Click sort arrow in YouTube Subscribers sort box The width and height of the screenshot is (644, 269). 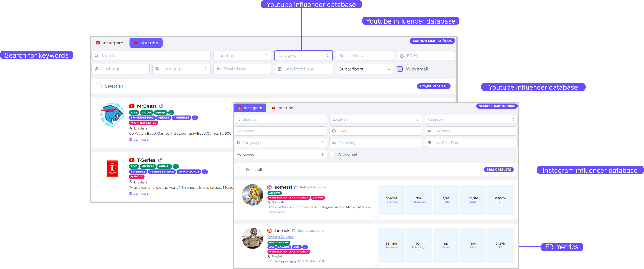[389, 69]
